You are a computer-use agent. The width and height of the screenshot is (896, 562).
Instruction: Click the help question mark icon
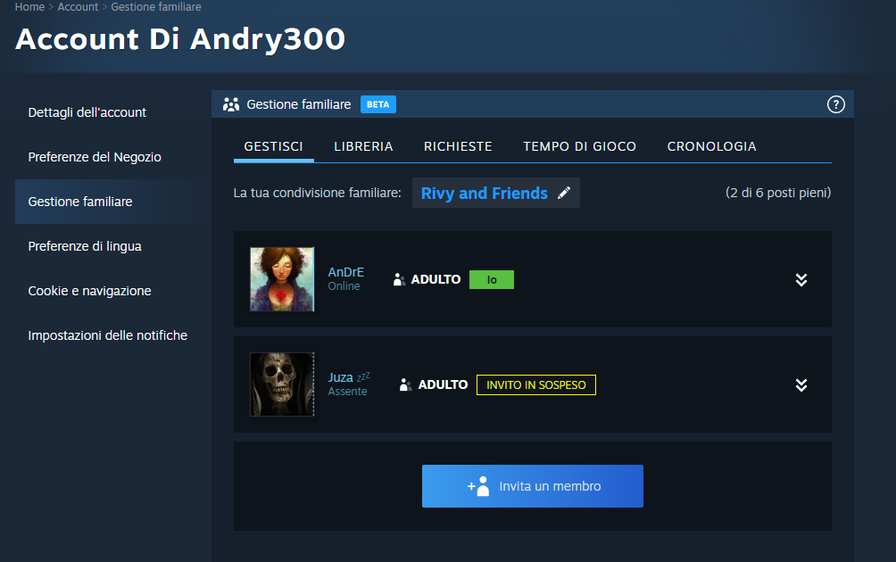pos(836,104)
